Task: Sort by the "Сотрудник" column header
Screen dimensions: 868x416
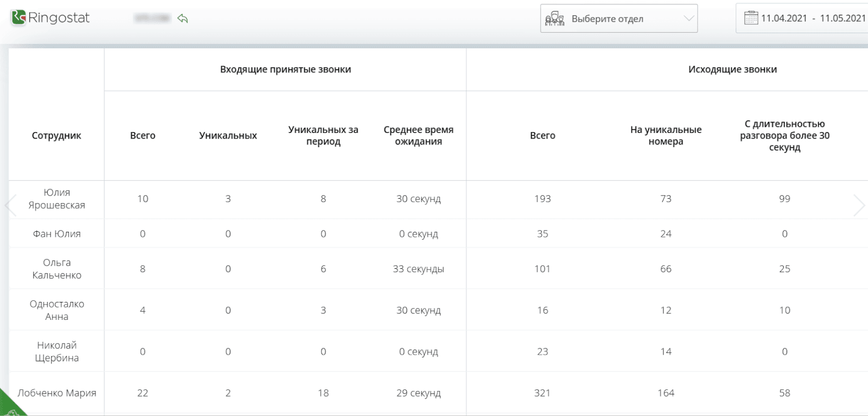Action: 56,136
